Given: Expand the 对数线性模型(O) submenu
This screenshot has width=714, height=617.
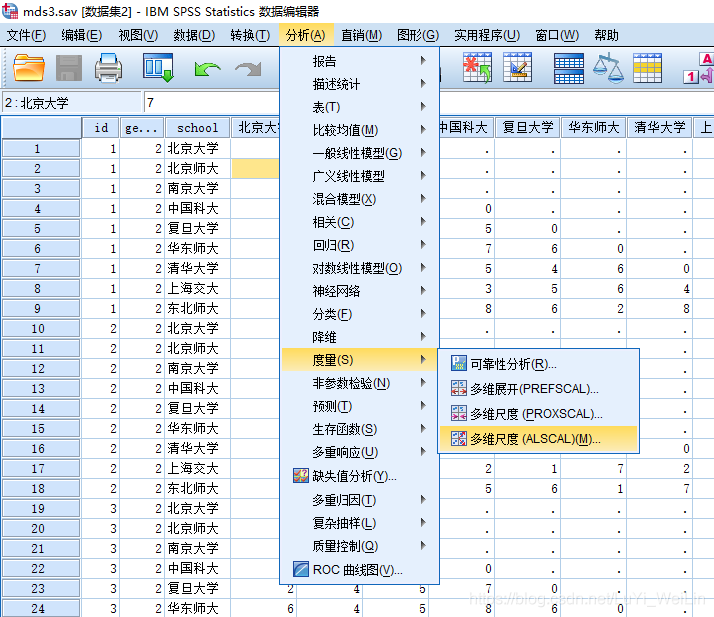Looking at the screenshot, I should pyautogui.click(x=359, y=268).
